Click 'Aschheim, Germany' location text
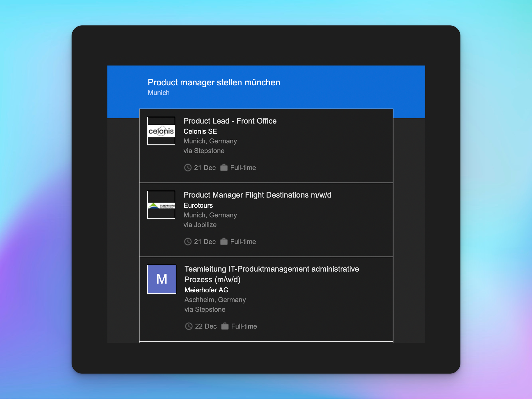 click(x=215, y=300)
